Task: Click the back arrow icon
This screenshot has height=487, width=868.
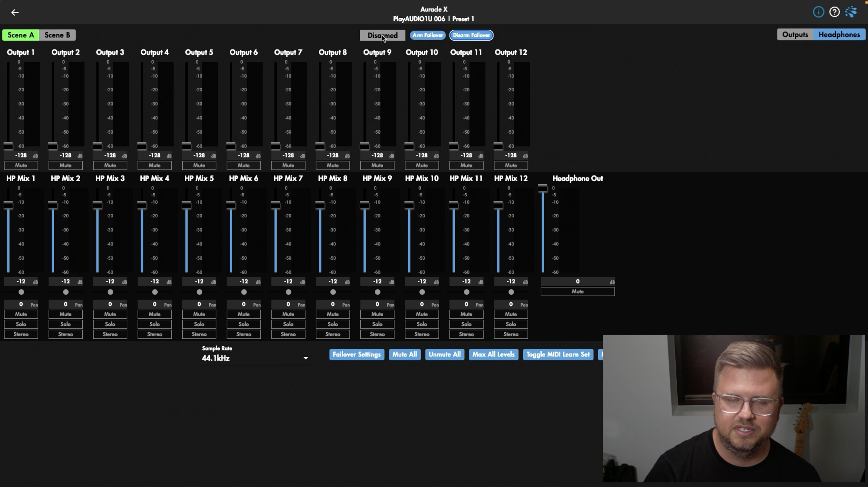Action: coord(15,12)
